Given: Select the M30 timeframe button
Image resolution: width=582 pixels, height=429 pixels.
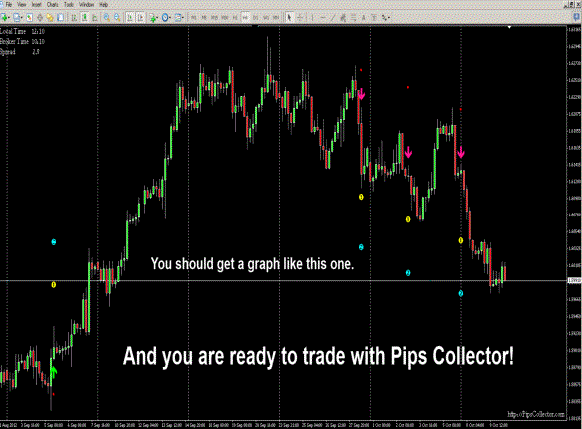Looking at the screenshot, I should tap(225, 17).
